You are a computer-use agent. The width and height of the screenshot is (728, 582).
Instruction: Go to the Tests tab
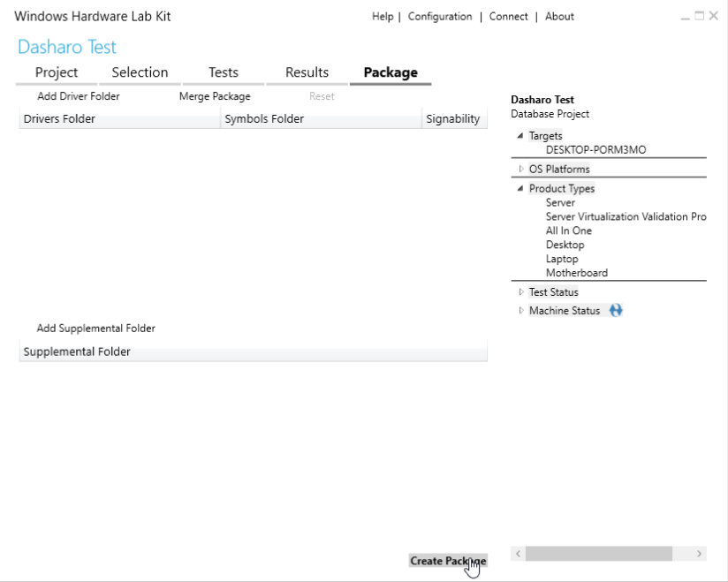[x=224, y=72]
